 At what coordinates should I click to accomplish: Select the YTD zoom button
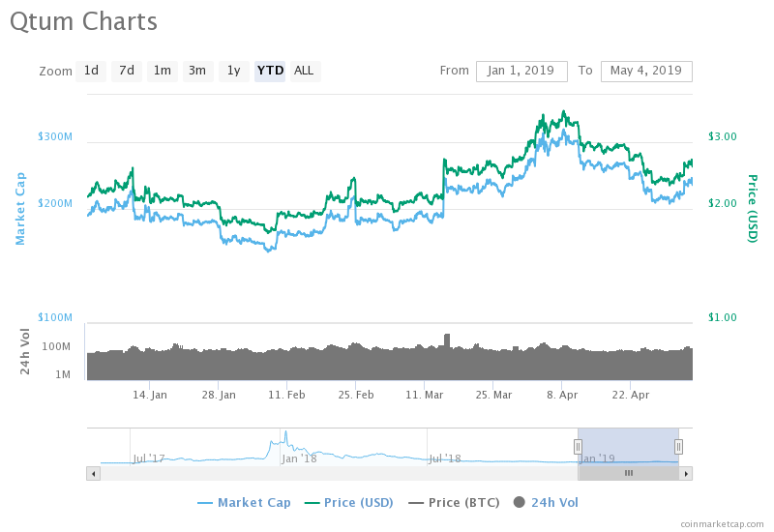(270, 71)
